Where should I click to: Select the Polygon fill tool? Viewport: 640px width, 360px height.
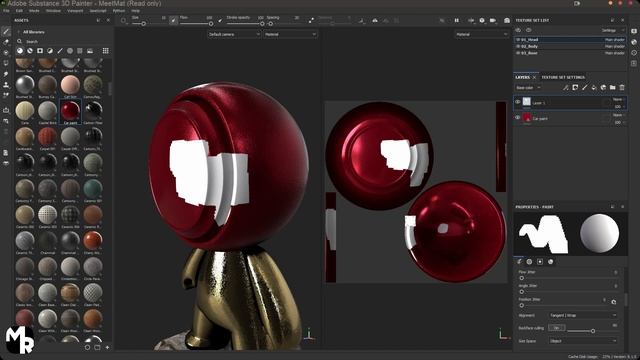point(6,63)
